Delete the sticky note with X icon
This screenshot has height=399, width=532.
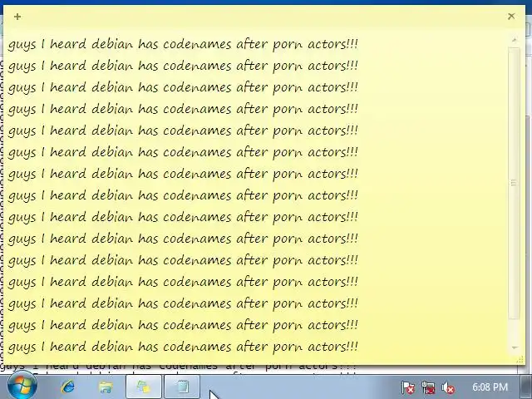click(x=511, y=17)
